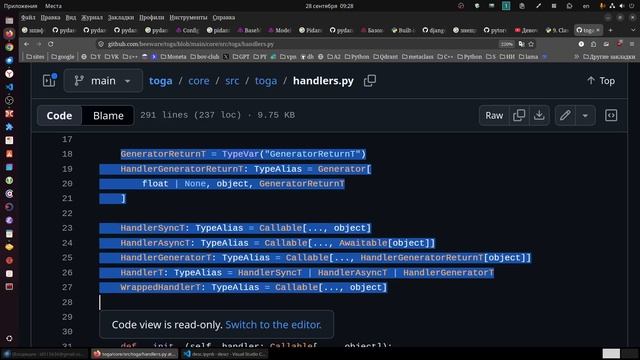Click the Switch to the editor link

coord(273,325)
